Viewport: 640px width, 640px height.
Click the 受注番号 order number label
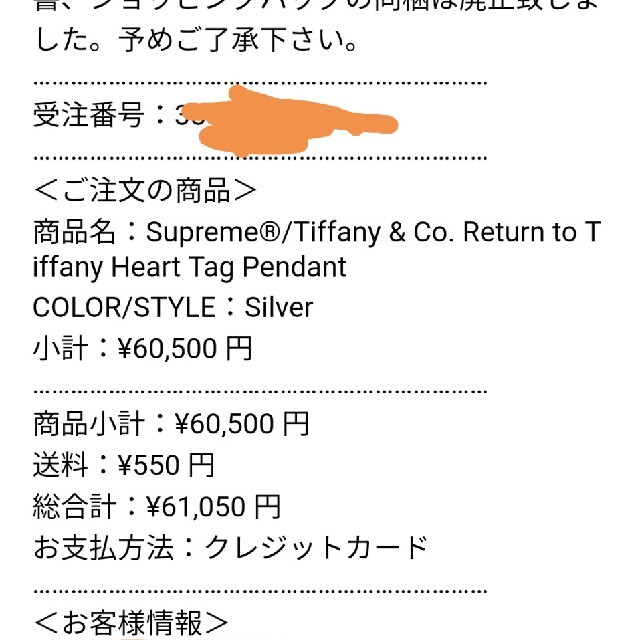tap(89, 115)
